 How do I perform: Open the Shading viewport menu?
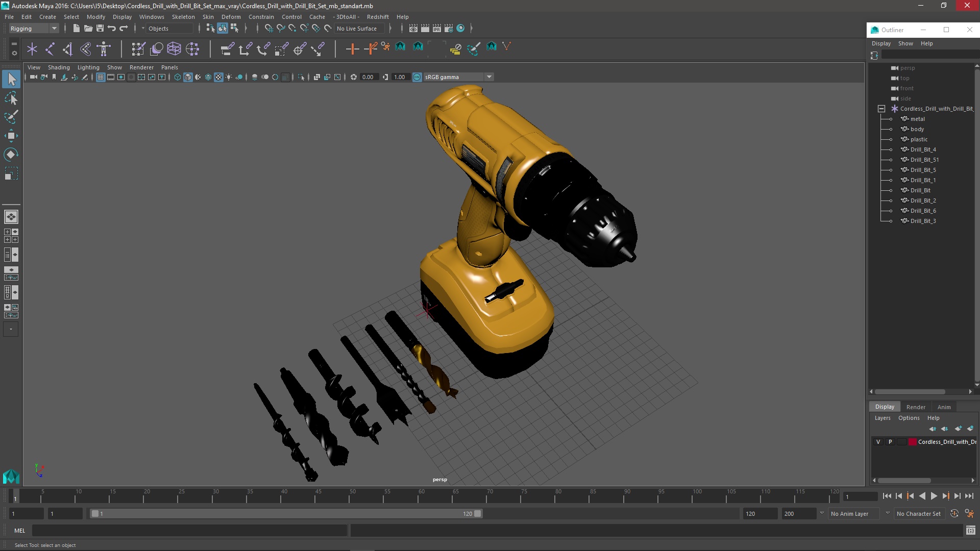(59, 67)
